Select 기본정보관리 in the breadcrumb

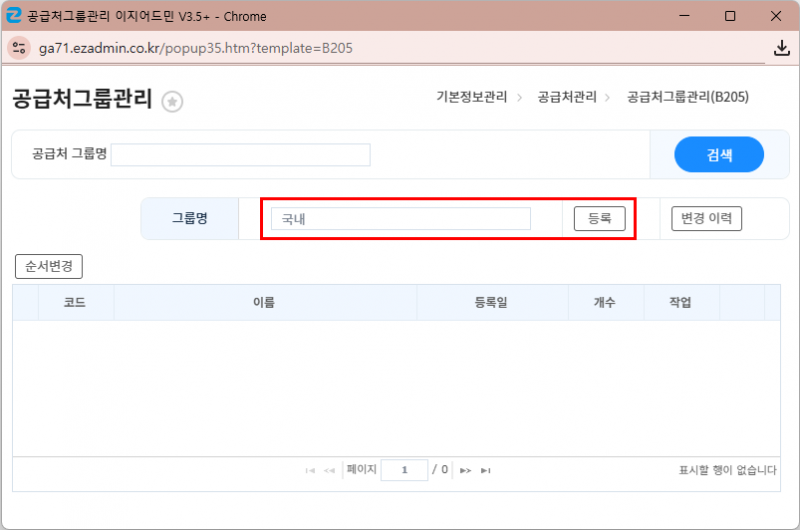coord(472,97)
